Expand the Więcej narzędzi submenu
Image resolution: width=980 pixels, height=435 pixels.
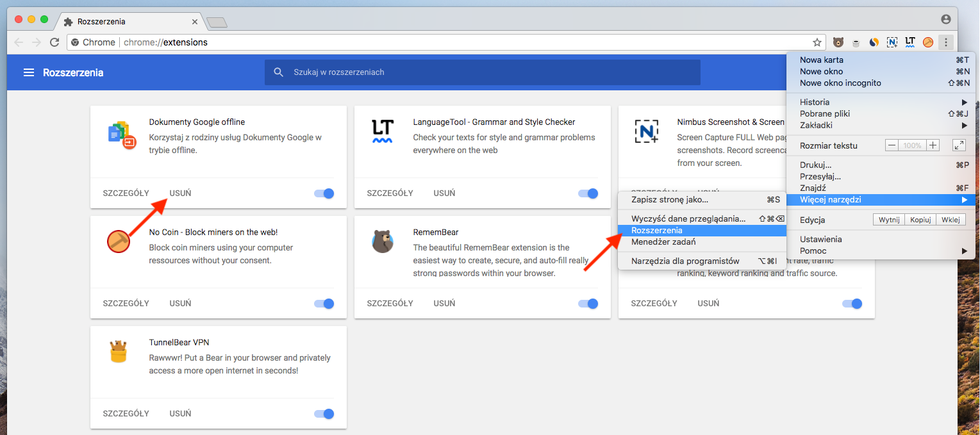click(881, 200)
